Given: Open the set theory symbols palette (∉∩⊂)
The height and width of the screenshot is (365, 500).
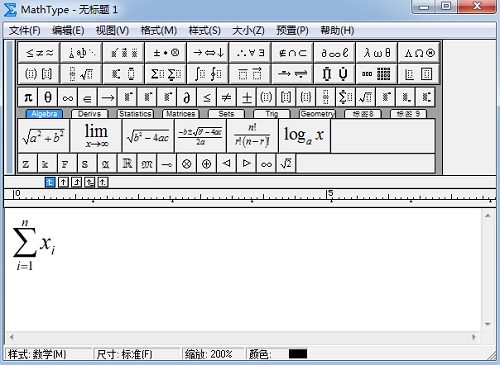Looking at the screenshot, I should (292, 53).
